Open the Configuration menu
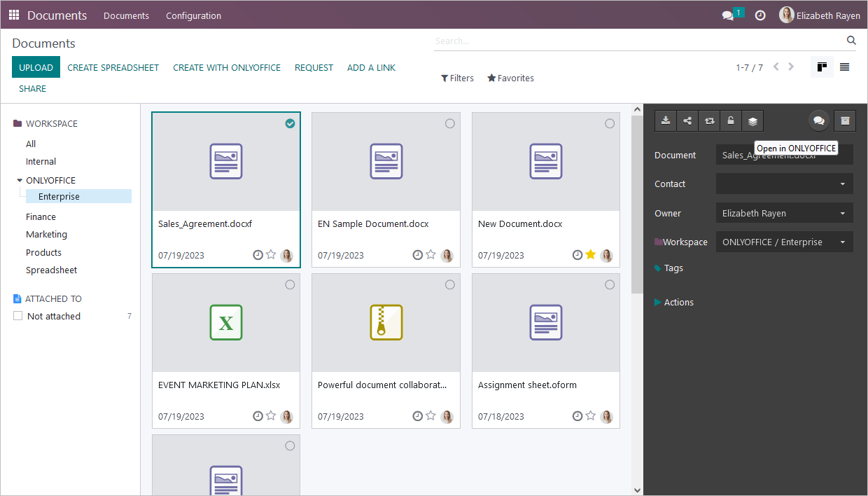 [x=193, y=15]
